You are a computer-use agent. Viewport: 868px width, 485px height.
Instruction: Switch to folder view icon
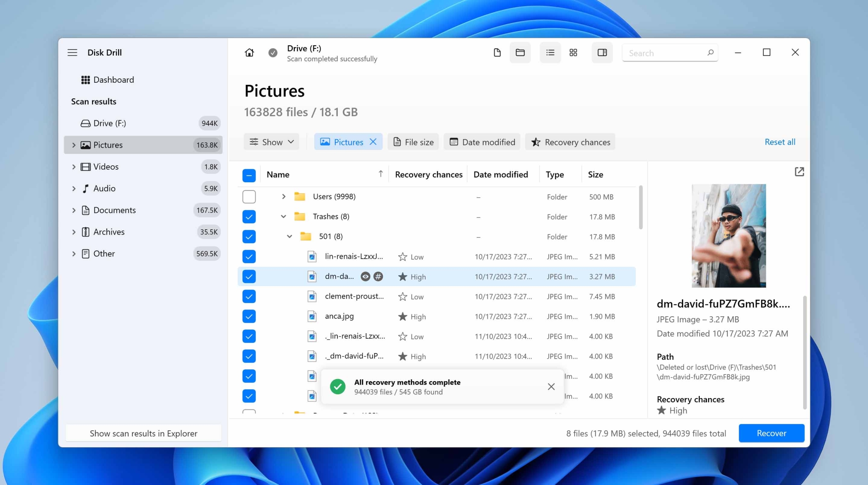point(520,53)
